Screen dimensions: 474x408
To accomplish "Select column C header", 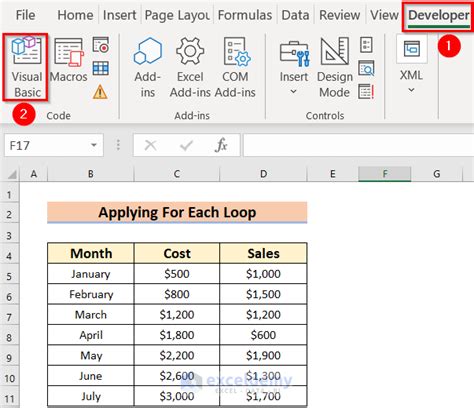I will 177,174.
